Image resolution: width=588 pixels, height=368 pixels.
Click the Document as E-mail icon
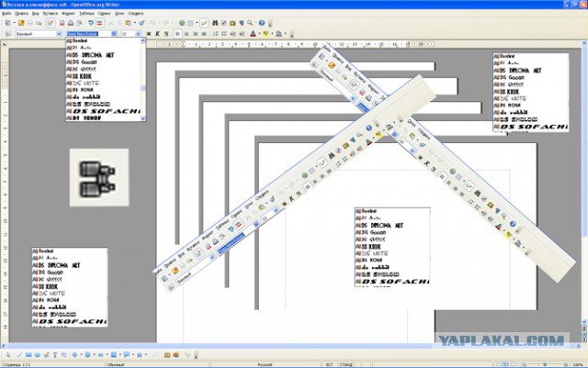coord(39,23)
